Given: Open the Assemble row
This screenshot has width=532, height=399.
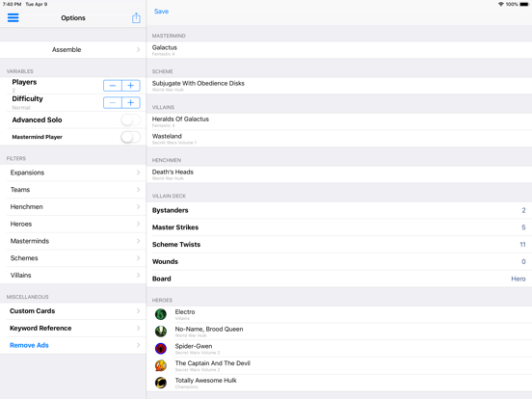Looking at the screenshot, I should tap(73, 49).
